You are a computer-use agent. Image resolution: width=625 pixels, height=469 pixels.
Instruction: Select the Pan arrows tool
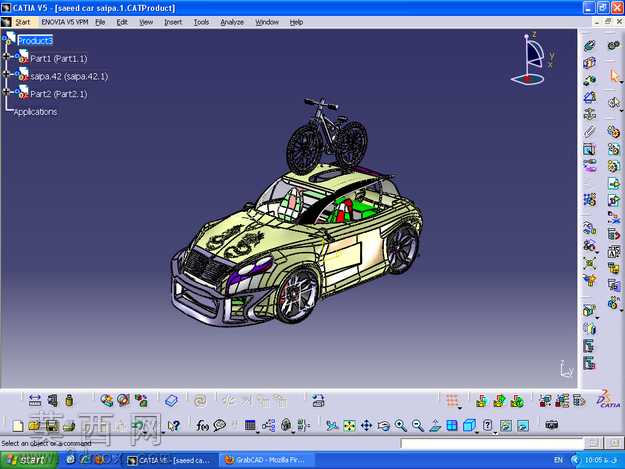tap(366, 426)
